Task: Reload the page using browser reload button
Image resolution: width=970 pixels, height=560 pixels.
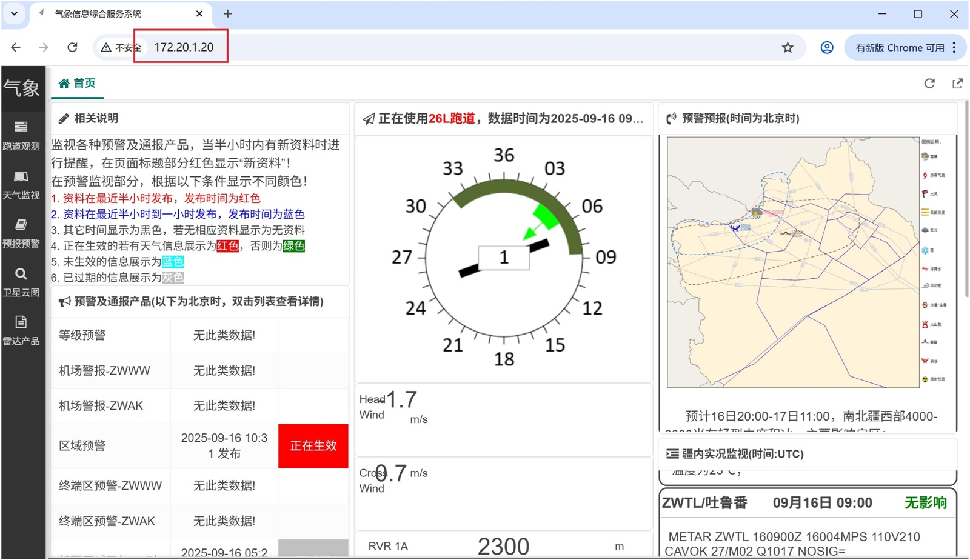Action: tap(72, 47)
